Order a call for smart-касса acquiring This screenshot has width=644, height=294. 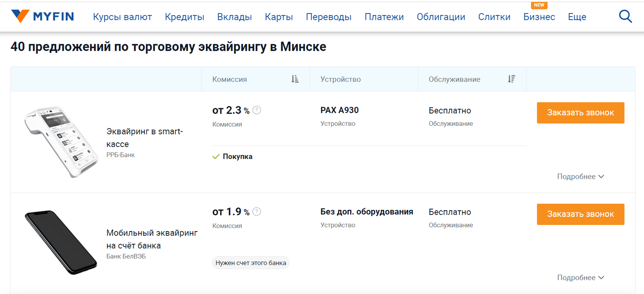[x=580, y=113]
